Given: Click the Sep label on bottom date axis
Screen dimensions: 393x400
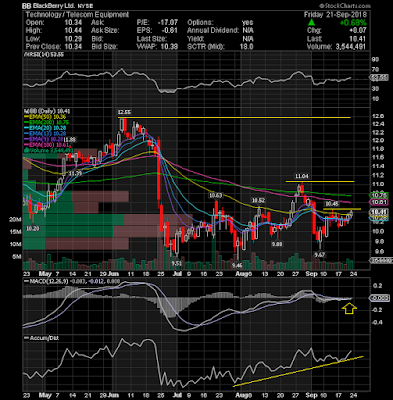Looking at the screenshot, I should pyautogui.click(x=312, y=395).
